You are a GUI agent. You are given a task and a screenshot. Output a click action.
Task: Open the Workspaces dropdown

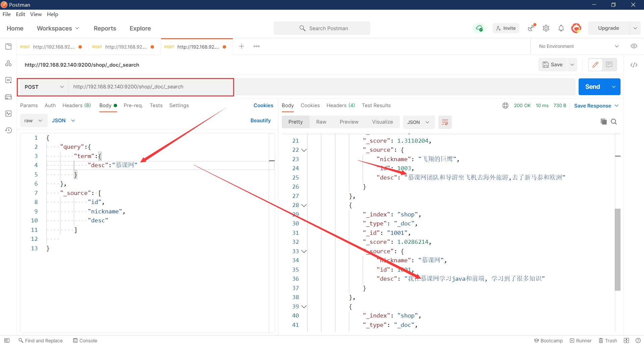pyautogui.click(x=58, y=28)
